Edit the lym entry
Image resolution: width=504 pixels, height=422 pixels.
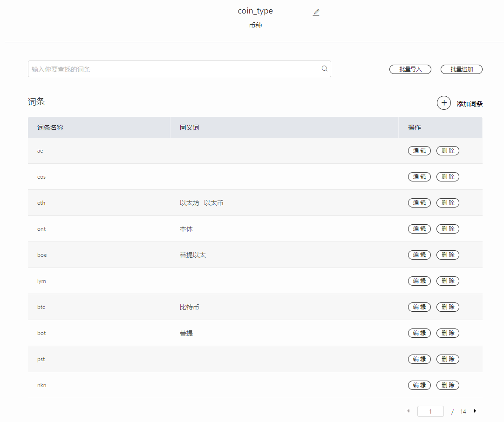pos(419,281)
